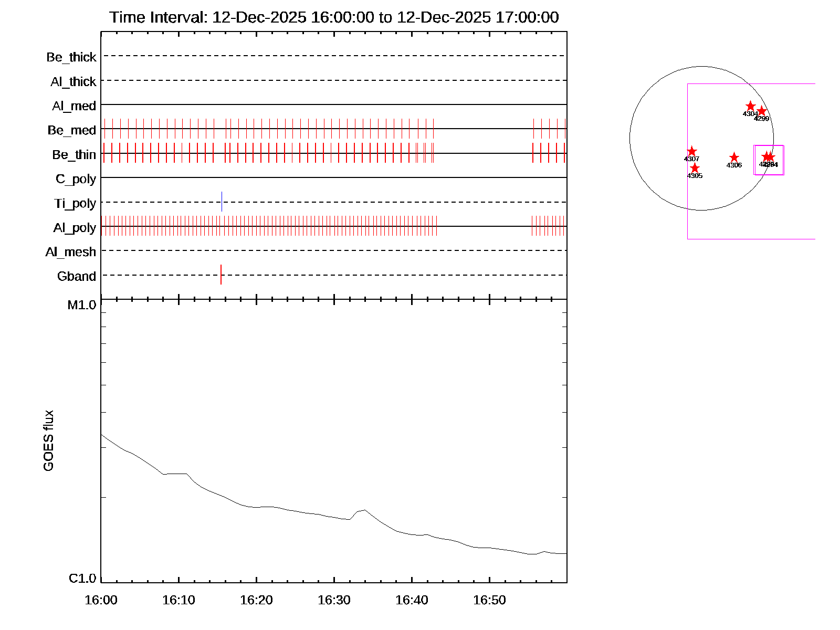Click the red star for region 4304
Image resolution: width=840 pixels, height=630 pixels.
750,106
